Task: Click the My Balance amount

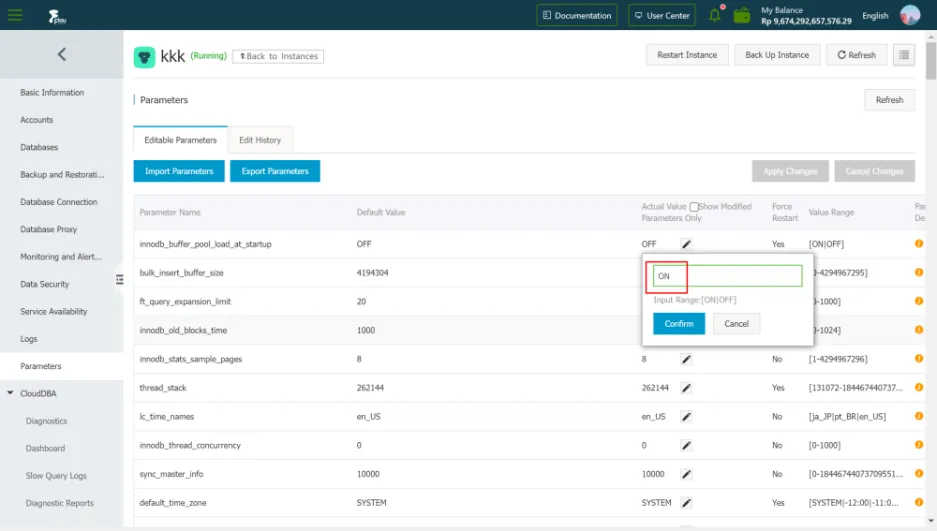Action: tap(806, 21)
